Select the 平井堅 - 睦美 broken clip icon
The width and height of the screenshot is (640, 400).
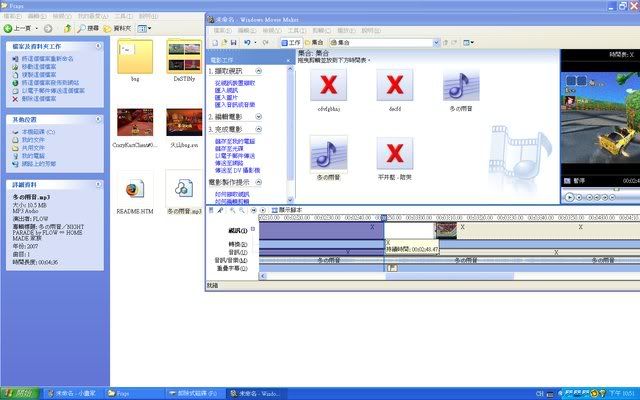tap(395, 153)
